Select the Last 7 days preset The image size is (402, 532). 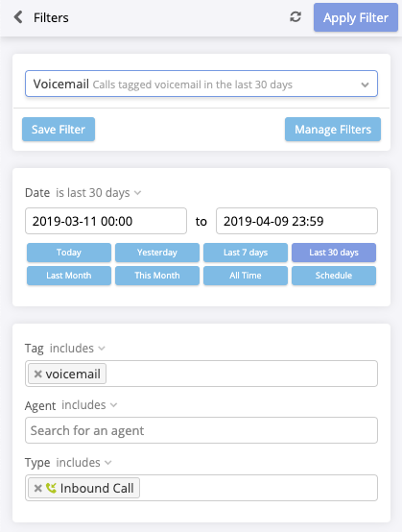246,253
